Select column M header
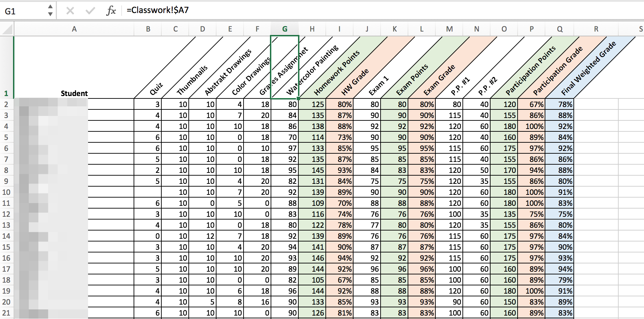Screen dimensions: 644x319 pyautogui.click(x=449, y=29)
